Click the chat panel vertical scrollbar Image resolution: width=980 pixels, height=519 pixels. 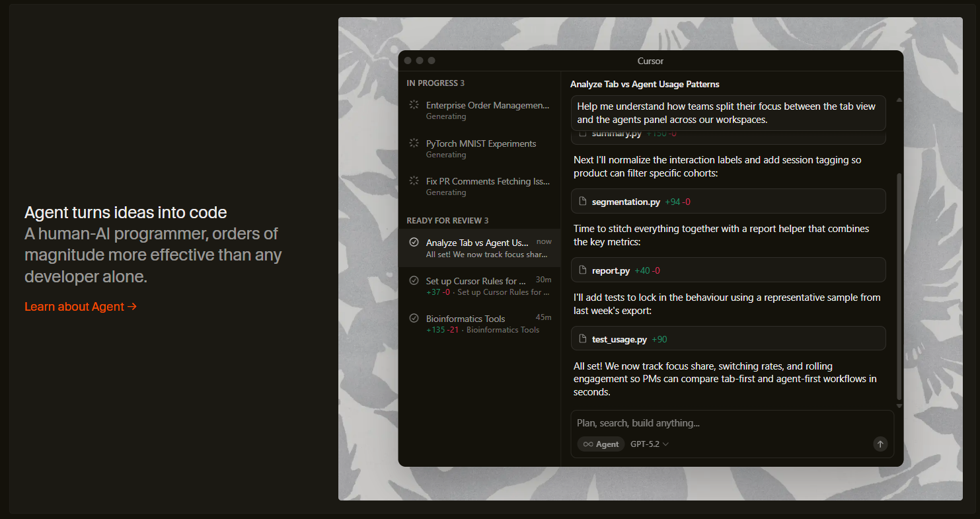[899, 284]
